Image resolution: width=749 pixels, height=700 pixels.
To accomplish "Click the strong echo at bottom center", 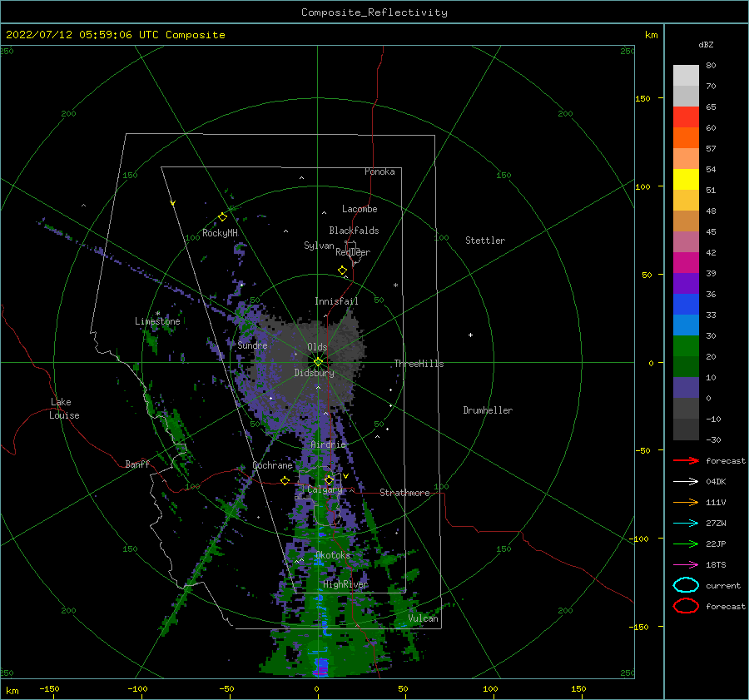I will (321, 667).
